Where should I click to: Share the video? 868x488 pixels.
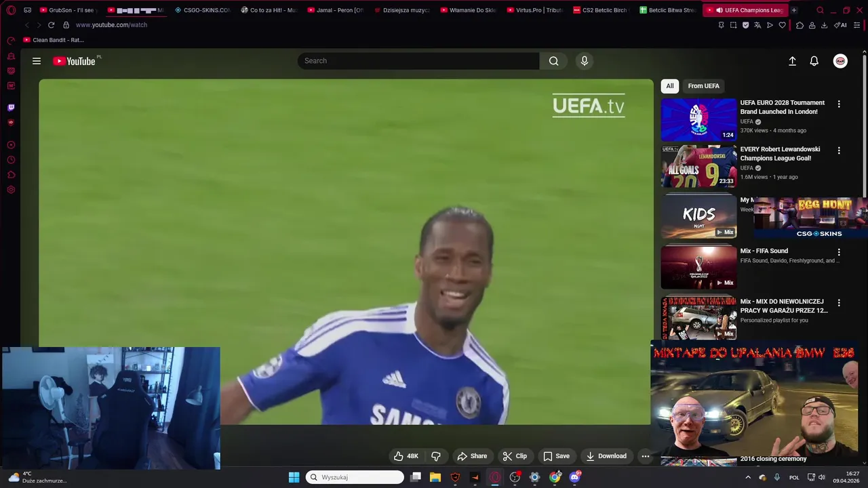coord(472,456)
